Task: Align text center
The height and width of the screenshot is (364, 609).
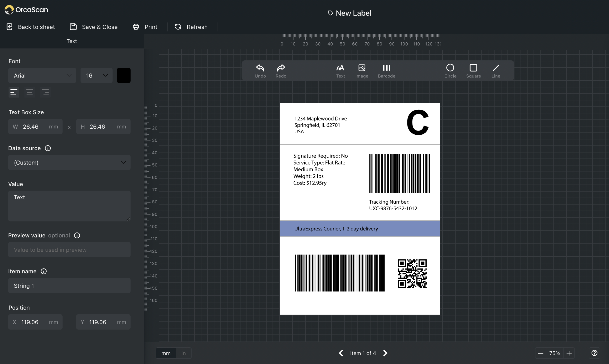Action: click(x=30, y=92)
